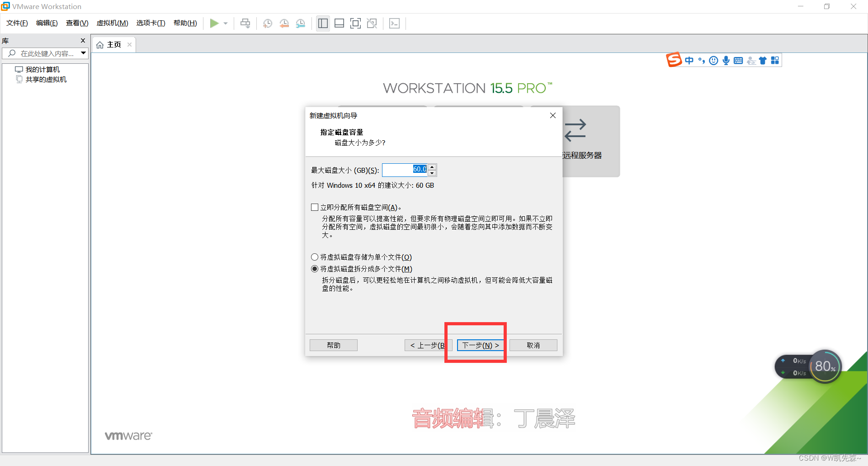Open the Sogou toolbox grid icon
Viewport: 868px width, 466px height.
tap(775, 61)
